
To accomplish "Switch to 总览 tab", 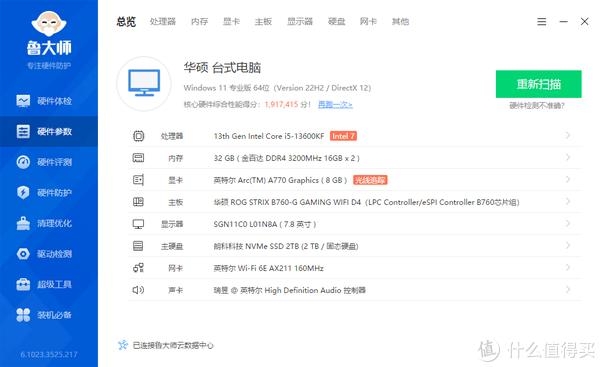I will tap(126, 21).
